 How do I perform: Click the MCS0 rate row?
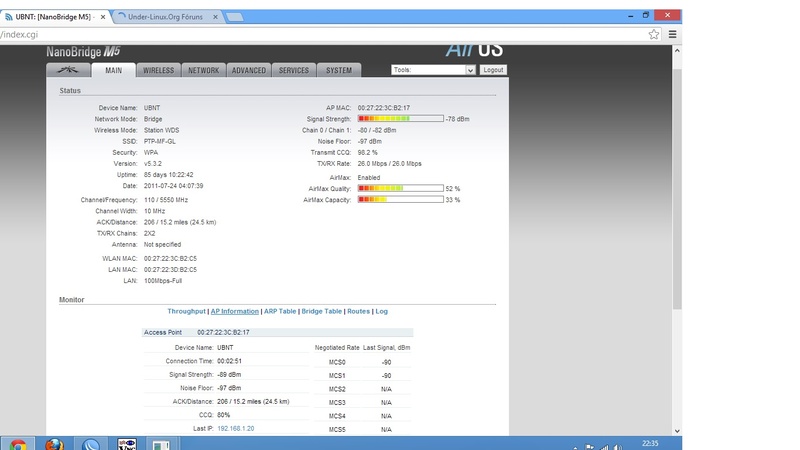[x=362, y=362]
